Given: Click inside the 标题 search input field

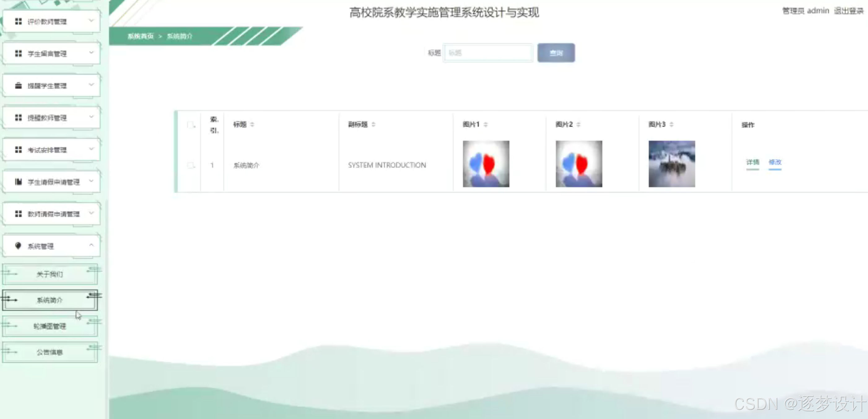Looking at the screenshot, I should pos(488,53).
